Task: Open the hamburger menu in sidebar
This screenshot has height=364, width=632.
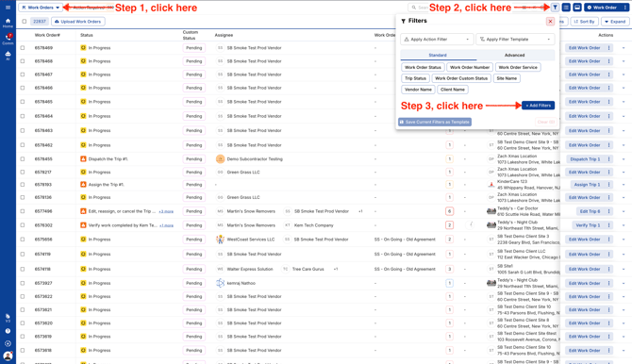Action: [x=8, y=8]
